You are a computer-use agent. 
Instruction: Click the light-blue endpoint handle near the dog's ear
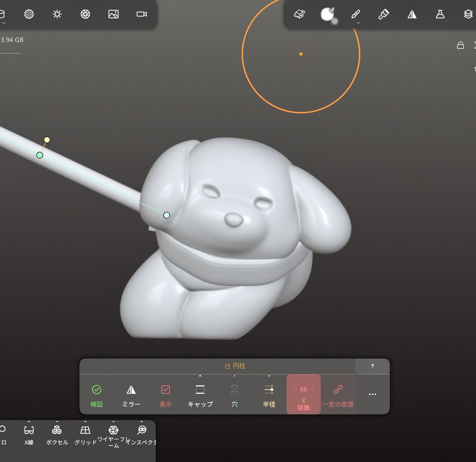[x=167, y=215]
